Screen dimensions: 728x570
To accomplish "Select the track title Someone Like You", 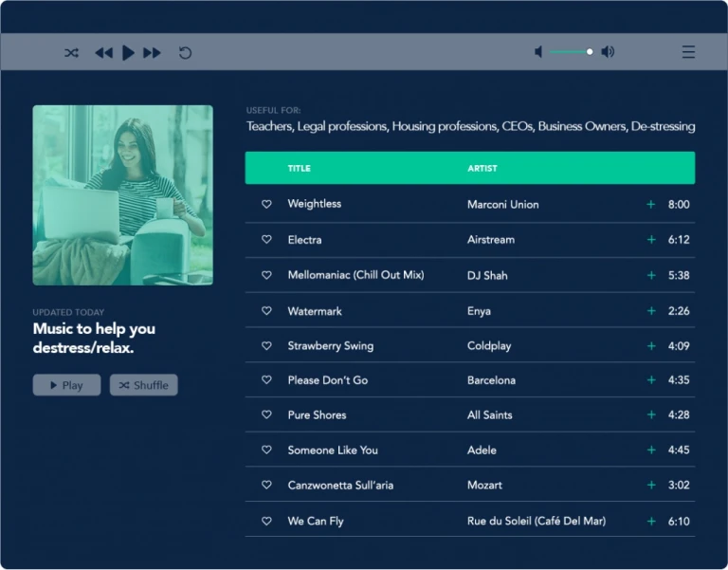I will [x=333, y=450].
